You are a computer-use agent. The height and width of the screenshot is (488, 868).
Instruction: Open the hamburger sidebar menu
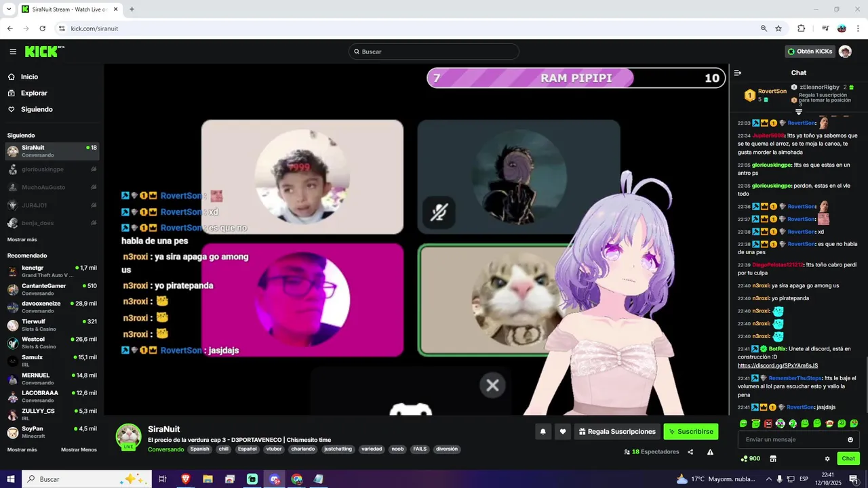[13, 52]
